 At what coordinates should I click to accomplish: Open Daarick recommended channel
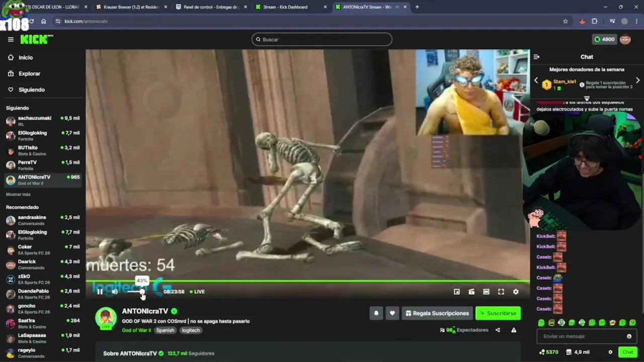click(x=43, y=264)
